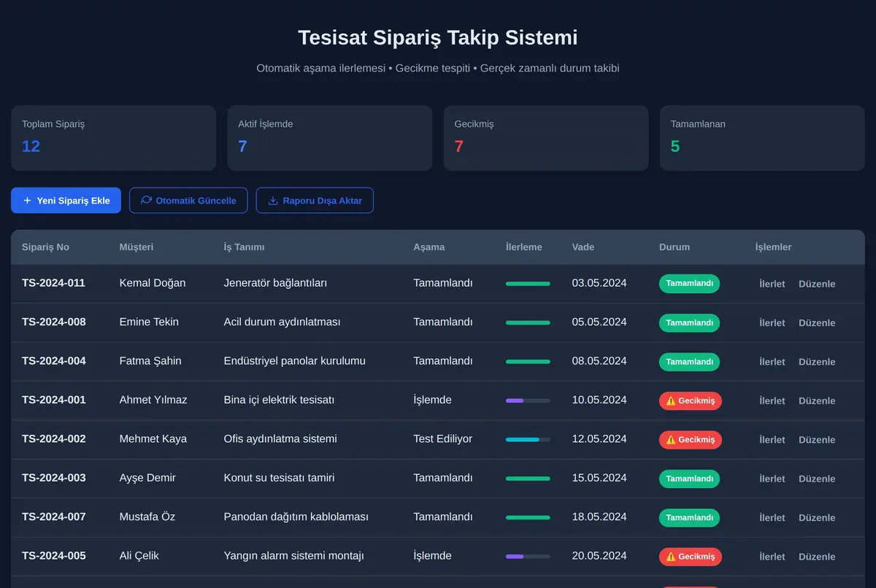The width and height of the screenshot is (876, 588).
Task: Select the Gecikmiş stat card
Action: coord(546,138)
